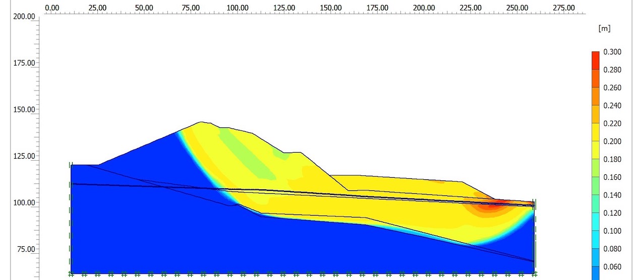Click the 0.200 legend value label
Image resolution: width=644 pixels, height=280 pixels.
[612, 142]
